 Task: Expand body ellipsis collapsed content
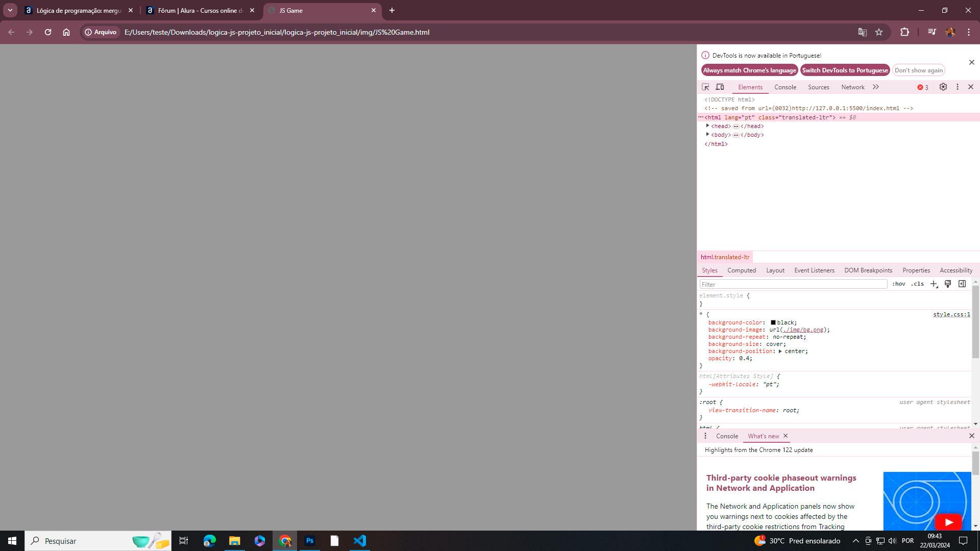(x=736, y=135)
